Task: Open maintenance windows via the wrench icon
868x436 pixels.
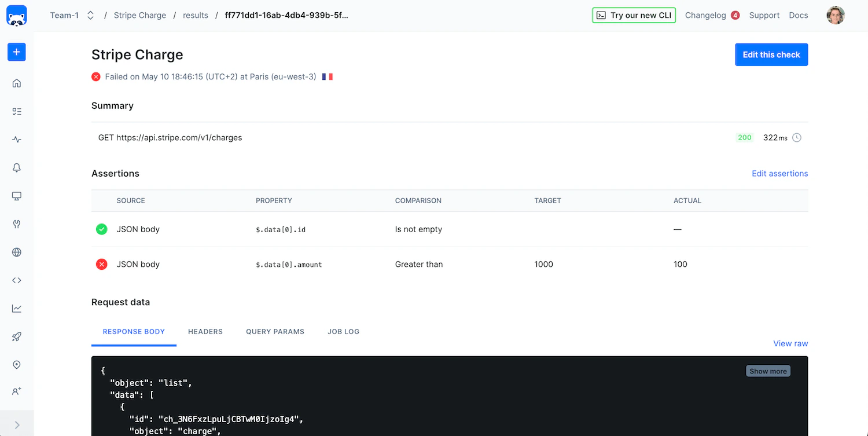Action: coord(16,224)
